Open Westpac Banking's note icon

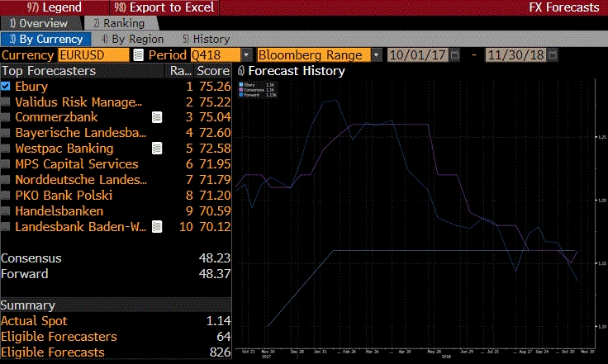point(157,149)
